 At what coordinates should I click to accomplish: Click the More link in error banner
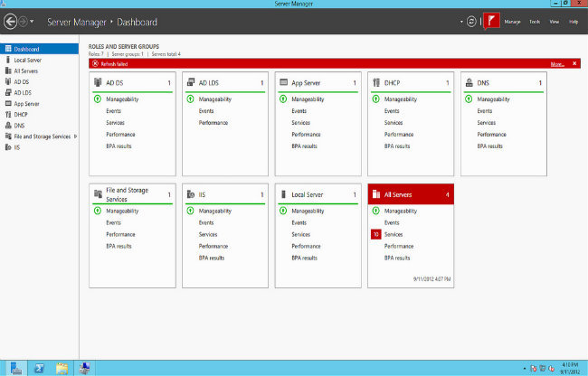556,64
